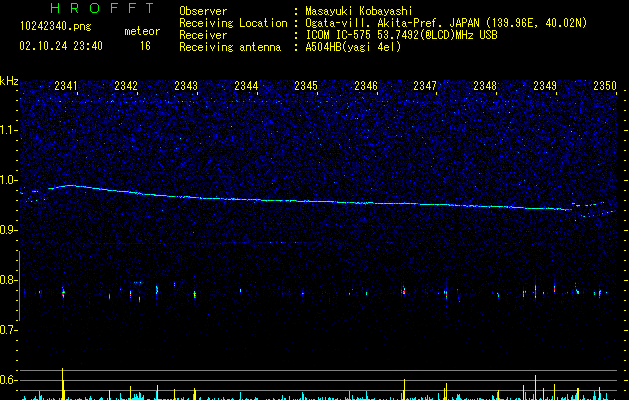The height and width of the screenshot is (400, 629).
Task: Click the 2345 time marker
Action: [x=306, y=85]
